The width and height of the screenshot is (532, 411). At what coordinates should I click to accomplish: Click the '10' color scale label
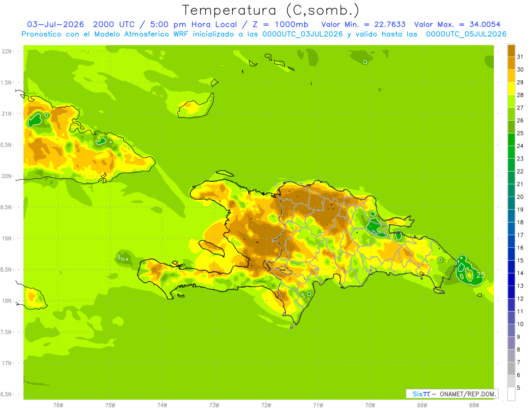point(520,324)
